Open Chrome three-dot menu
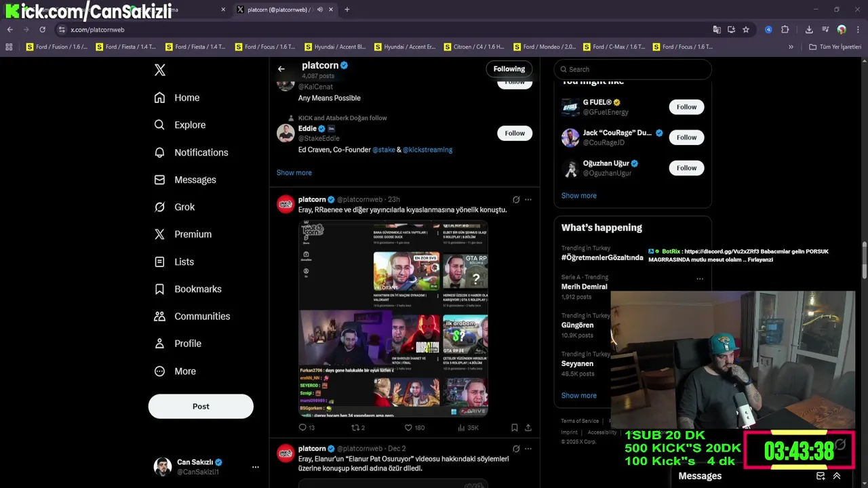 click(858, 29)
